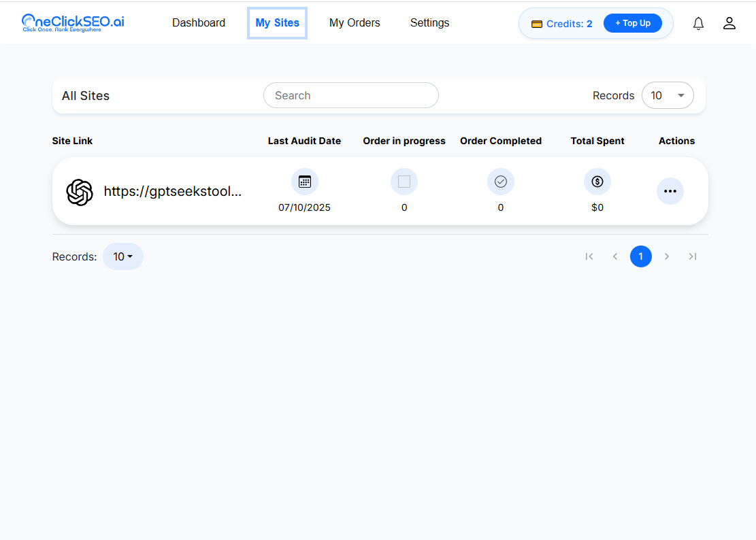
Task: Expand the bottom Records 10 dropdown
Action: [123, 256]
